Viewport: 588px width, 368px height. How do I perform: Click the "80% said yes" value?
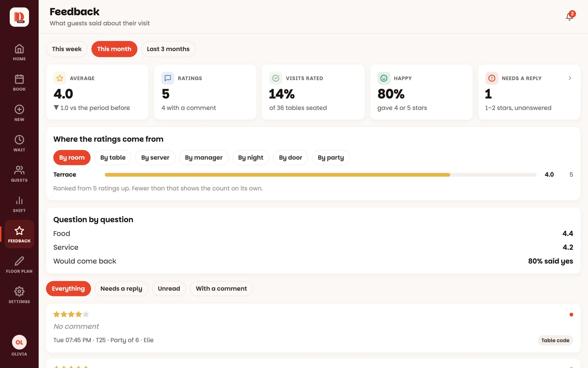click(x=551, y=261)
